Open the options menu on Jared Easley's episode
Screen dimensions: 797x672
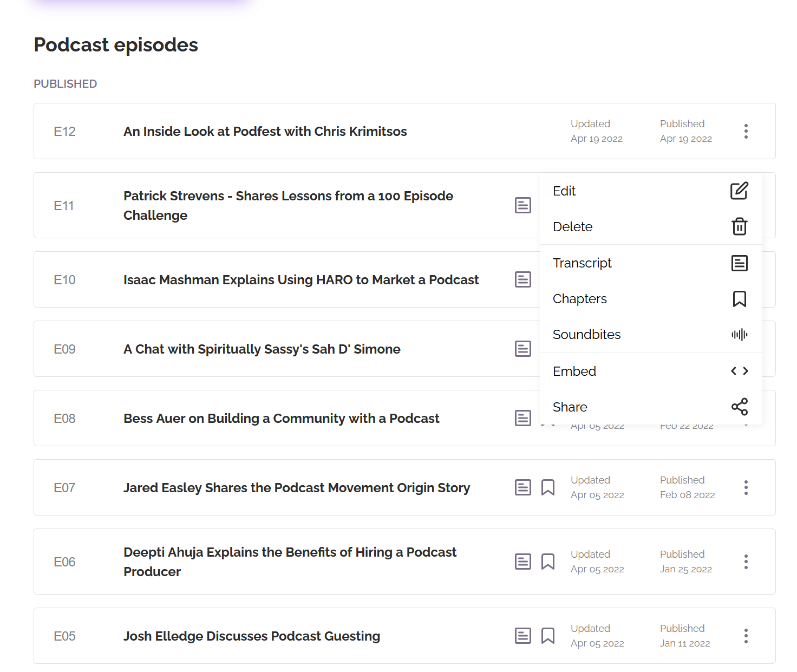pos(746,487)
